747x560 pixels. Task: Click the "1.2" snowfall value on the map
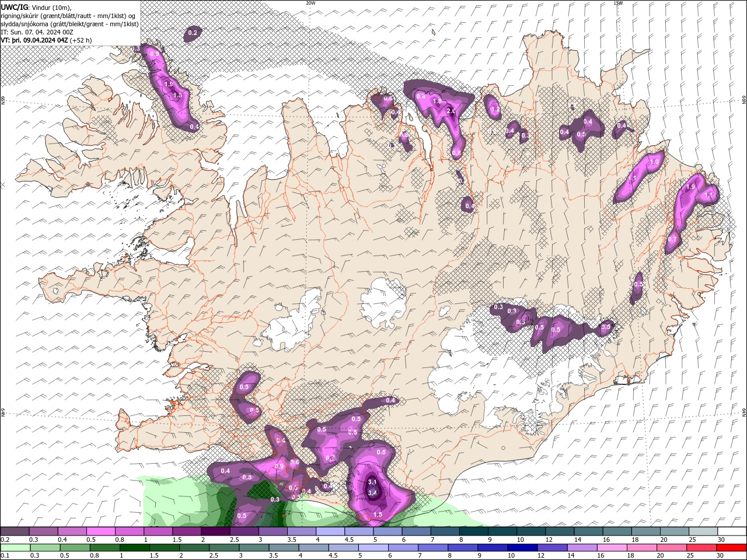[495, 109]
